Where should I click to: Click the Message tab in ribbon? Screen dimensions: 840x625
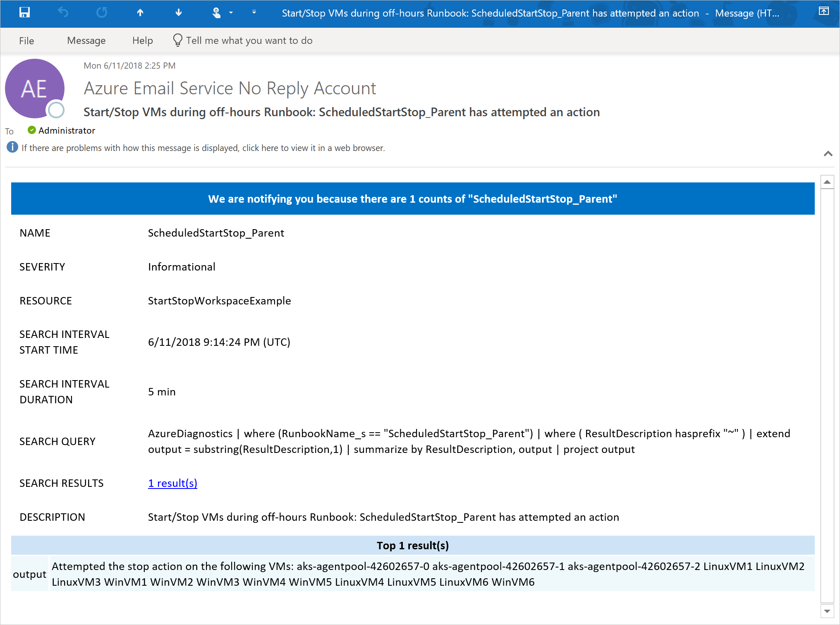point(85,41)
